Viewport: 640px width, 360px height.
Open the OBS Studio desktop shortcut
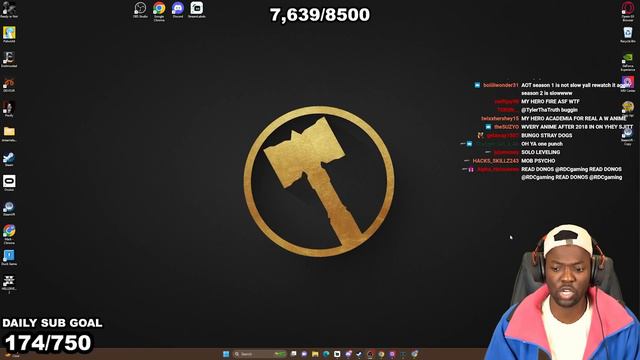pyautogui.click(x=140, y=10)
